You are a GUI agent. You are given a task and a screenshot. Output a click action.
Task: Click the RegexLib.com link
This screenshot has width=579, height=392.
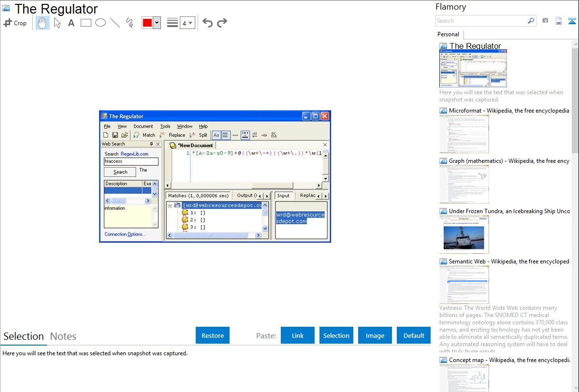(134, 154)
